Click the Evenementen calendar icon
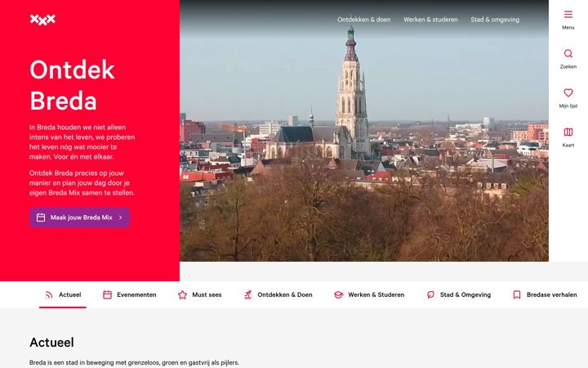This screenshot has width=588, height=368. pyautogui.click(x=107, y=294)
